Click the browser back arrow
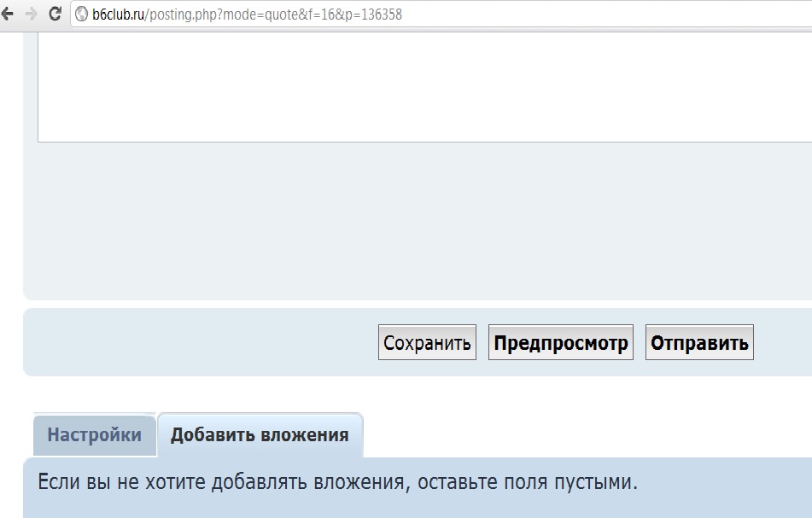812x518 pixels. (9, 15)
